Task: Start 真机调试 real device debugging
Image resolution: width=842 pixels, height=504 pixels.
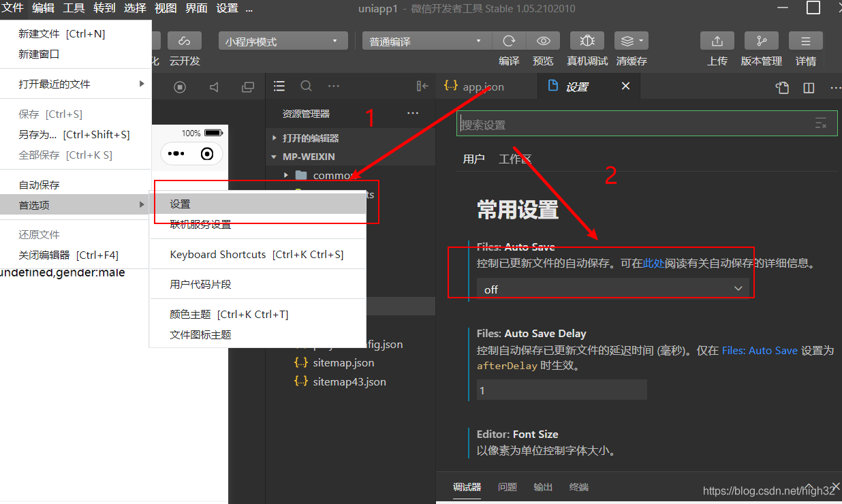Action: (587, 40)
